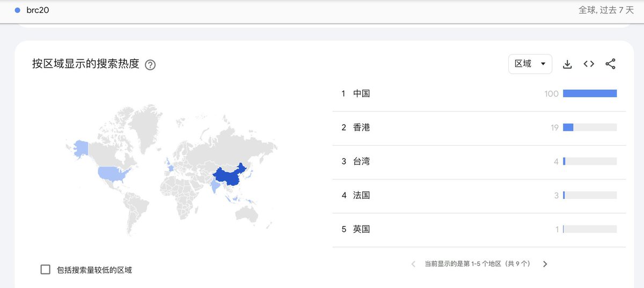Click the blue brc20 term dot
The width and height of the screenshot is (644, 288).
point(18,10)
